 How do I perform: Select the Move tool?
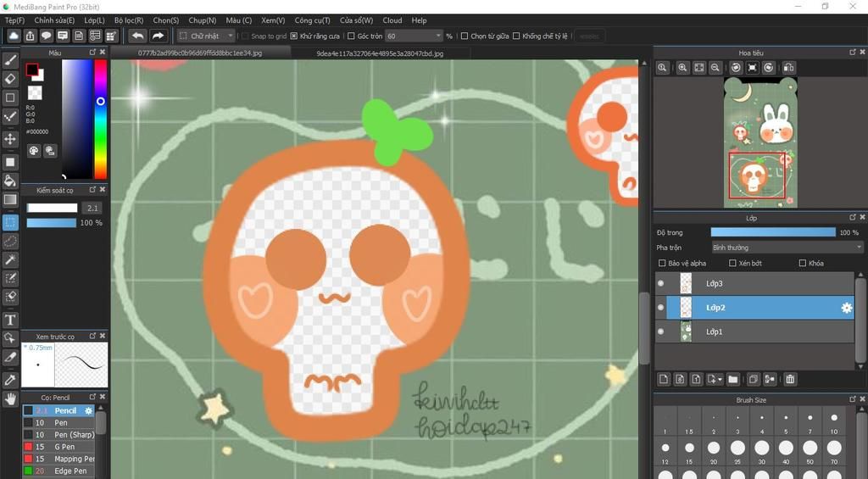coord(10,138)
